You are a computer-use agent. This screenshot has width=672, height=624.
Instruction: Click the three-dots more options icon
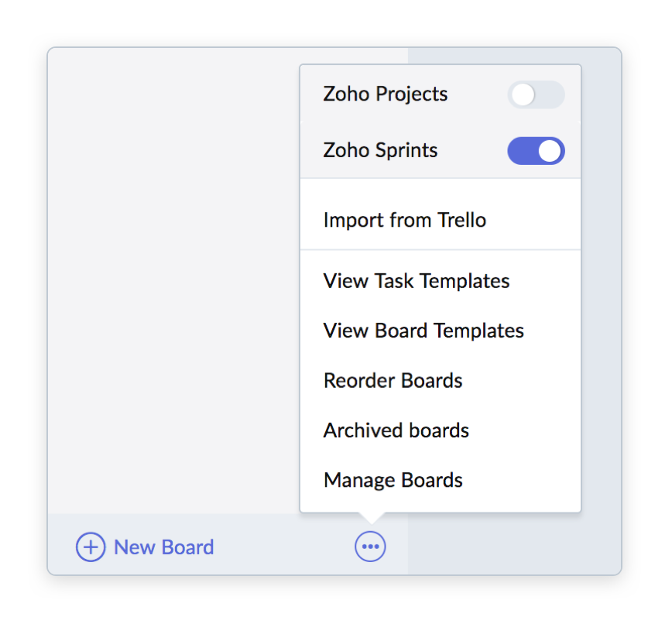tap(370, 547)
